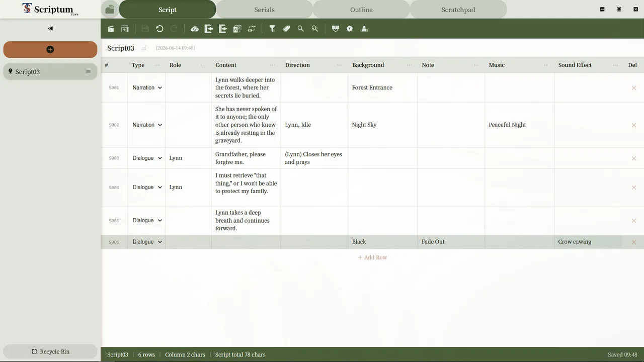
Task: Click the filter funnel icon
Action: click(272, 29)
